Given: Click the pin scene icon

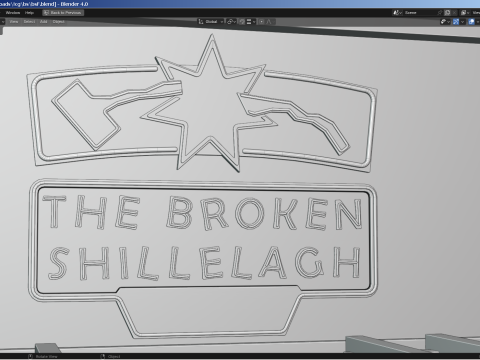Looking at the screenshot, I should tap(440, 13).
